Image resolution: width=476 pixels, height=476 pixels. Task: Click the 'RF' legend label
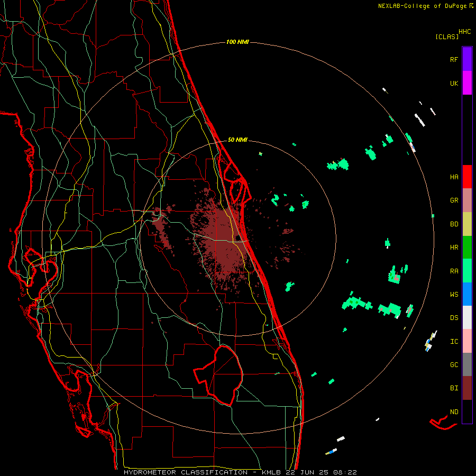pyautogui.click(x=454, y=59)
